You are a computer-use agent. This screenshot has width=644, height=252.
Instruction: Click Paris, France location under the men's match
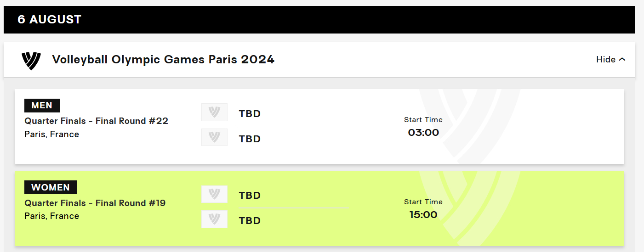click(x=51, y=134)
